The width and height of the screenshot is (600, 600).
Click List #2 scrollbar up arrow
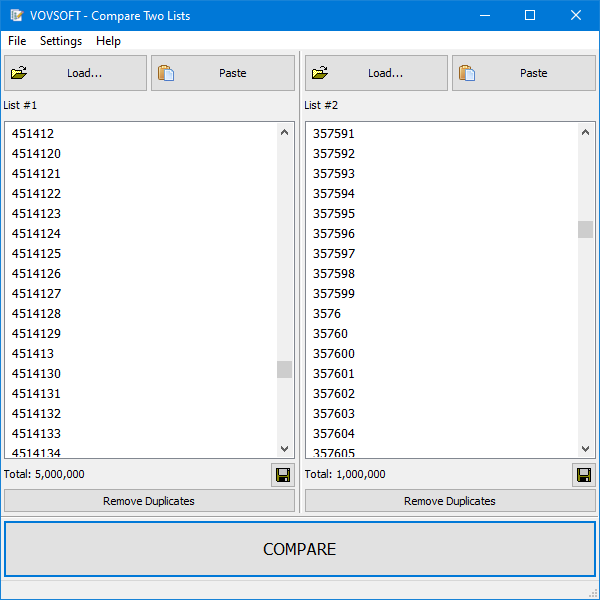coord(586,132)
